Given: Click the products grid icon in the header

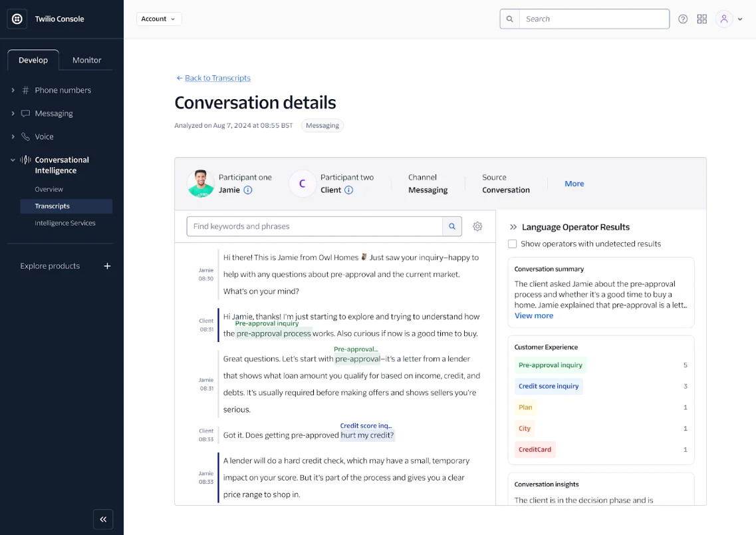Looking at the screenshot, I should 702,19.
